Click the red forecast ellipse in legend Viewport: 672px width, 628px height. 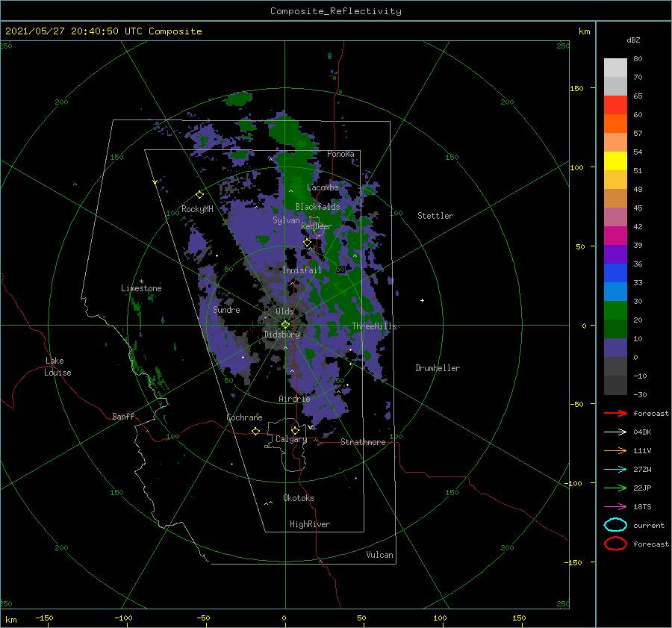coord(615,544)
